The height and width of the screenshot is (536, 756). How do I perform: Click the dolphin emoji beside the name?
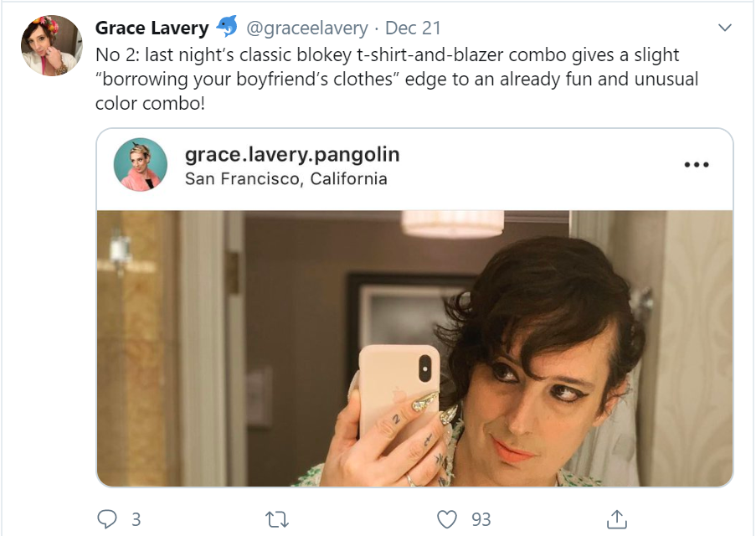(x=227, y=28)
